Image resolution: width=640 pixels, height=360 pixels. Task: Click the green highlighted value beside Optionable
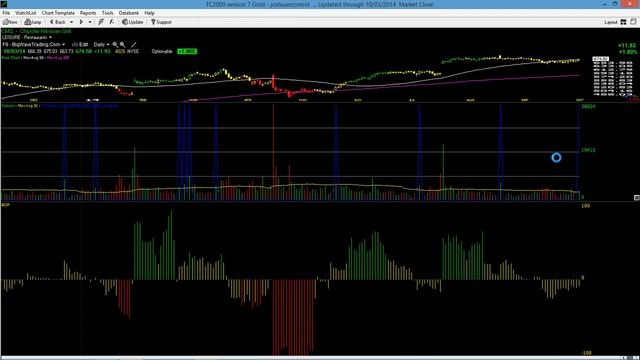coord(187,51)
